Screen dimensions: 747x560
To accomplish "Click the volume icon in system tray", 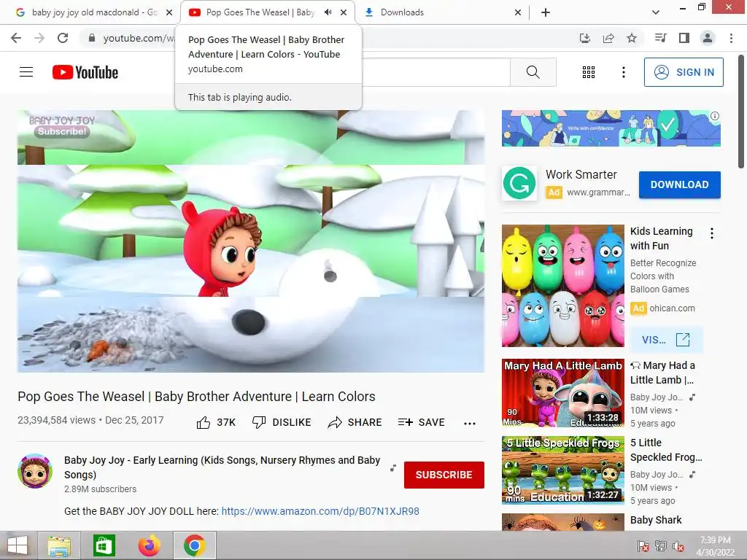I will 678,546.
